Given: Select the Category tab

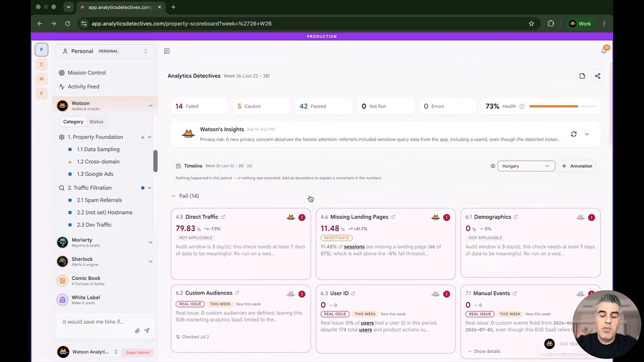Looking at the screenshot, I should point(73,122).
